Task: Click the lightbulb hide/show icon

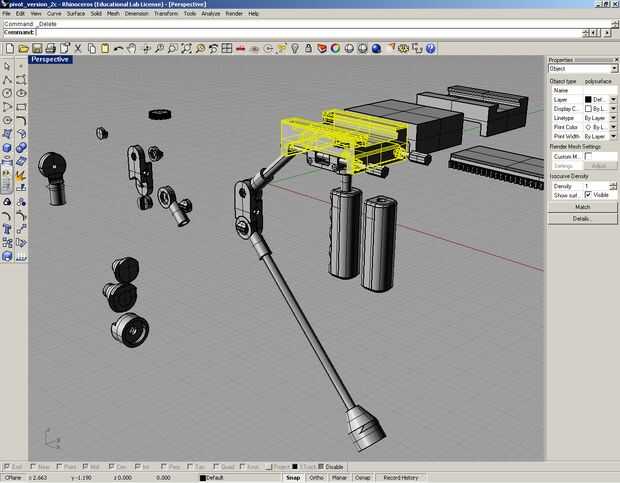Action: click(x=295, y=48)
